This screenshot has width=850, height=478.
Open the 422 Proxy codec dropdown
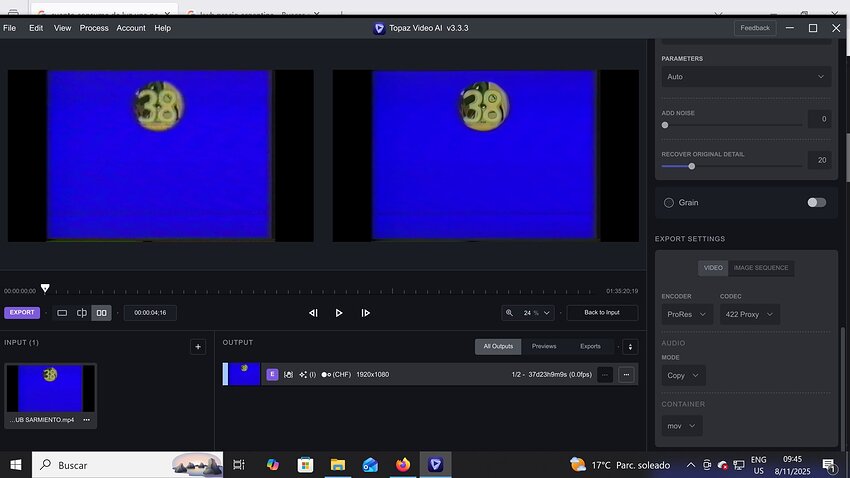pos(749,314)
